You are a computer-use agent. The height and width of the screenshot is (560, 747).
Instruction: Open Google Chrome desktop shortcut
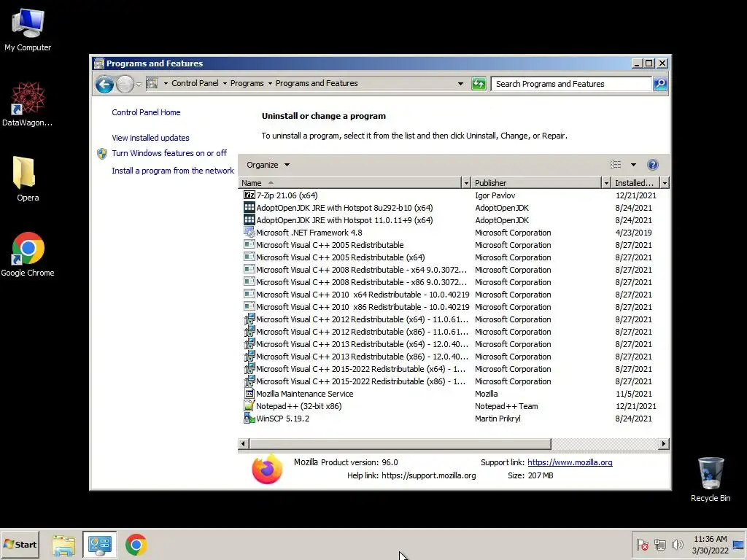point(28,254)
